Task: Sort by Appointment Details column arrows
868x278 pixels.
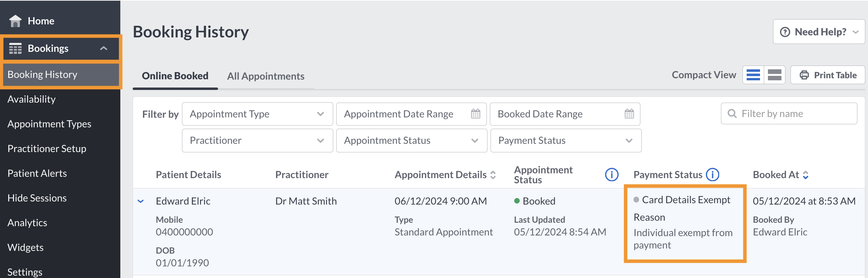Action: (x=493, y=175)
